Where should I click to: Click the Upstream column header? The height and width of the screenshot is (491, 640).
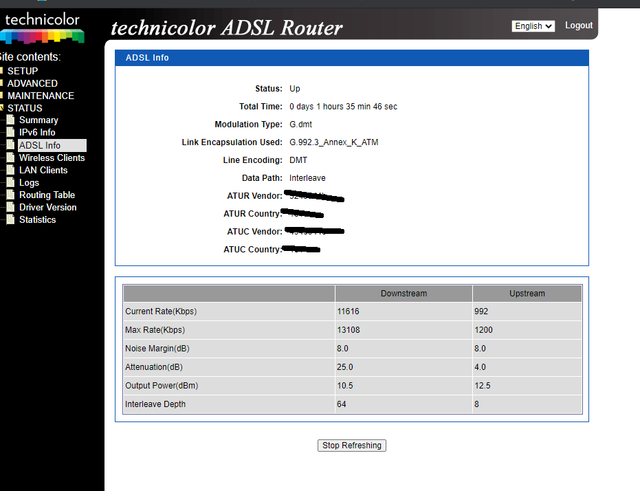tap(527, 293)
